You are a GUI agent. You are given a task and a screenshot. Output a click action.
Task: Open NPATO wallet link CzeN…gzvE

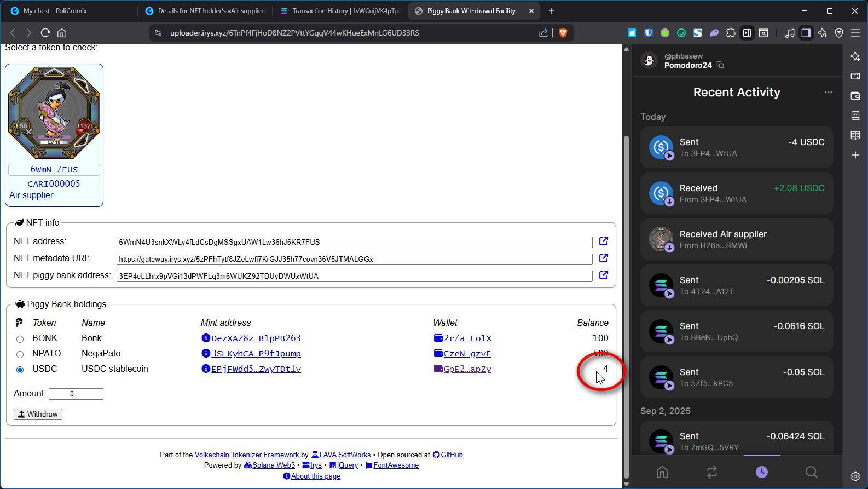pyautogui.click(x=467, y=354)
